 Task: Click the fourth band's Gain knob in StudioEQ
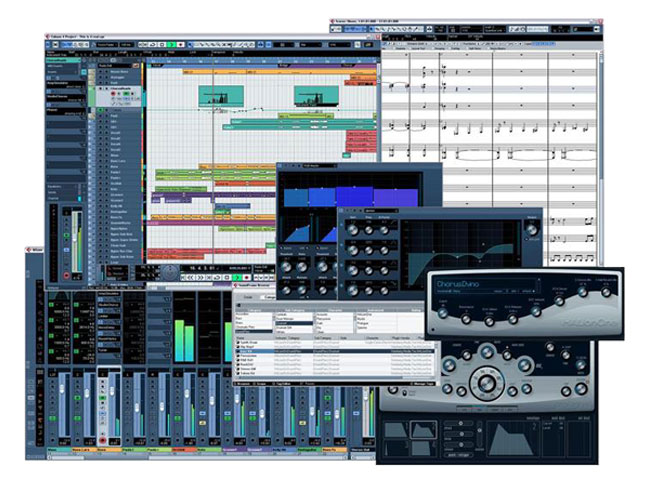[353, 289]
